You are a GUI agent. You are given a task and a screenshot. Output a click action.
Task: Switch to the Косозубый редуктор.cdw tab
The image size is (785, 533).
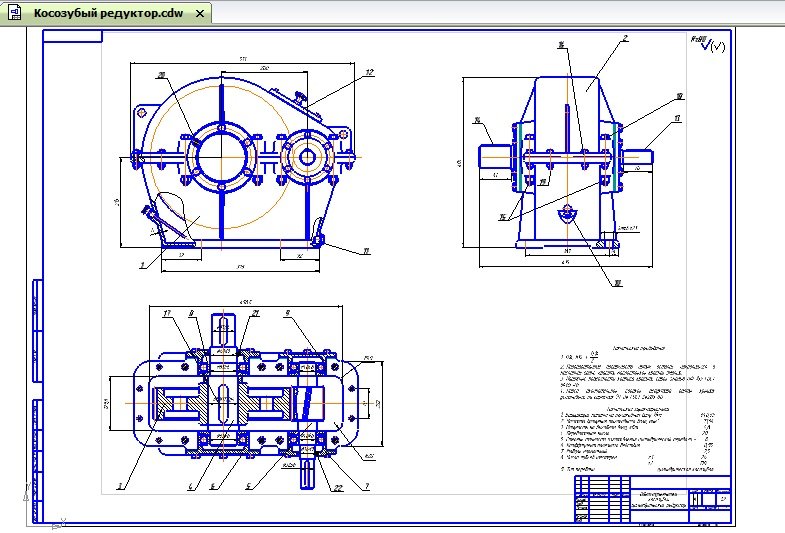click(x=108, y=14)
